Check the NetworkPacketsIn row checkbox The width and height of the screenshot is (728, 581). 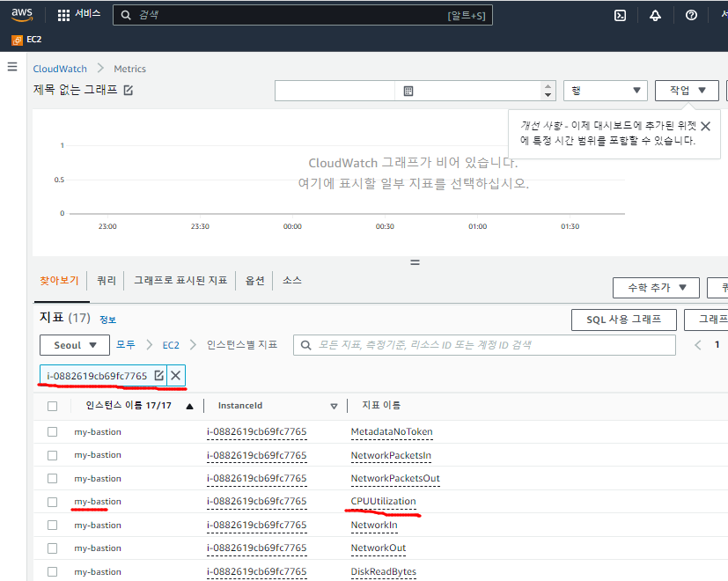[x=53, y=455]
